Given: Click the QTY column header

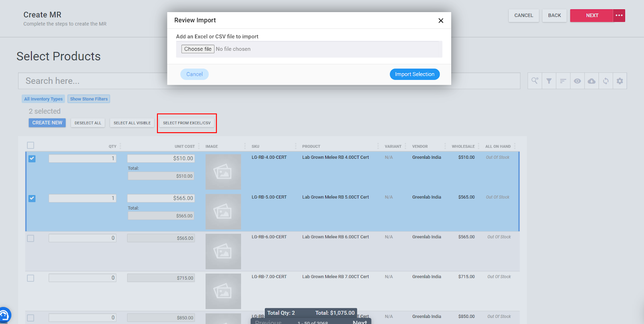Looking at the screenshot, I should point(112,147).
